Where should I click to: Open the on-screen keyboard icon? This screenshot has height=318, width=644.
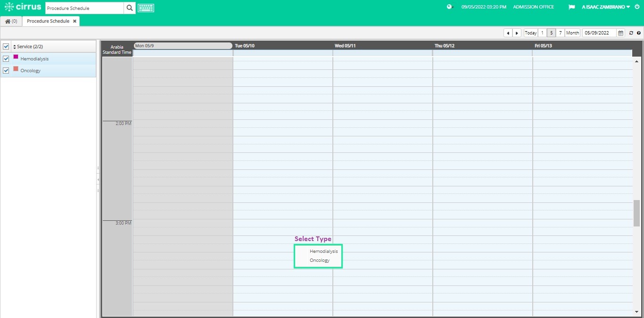point(146,8)
